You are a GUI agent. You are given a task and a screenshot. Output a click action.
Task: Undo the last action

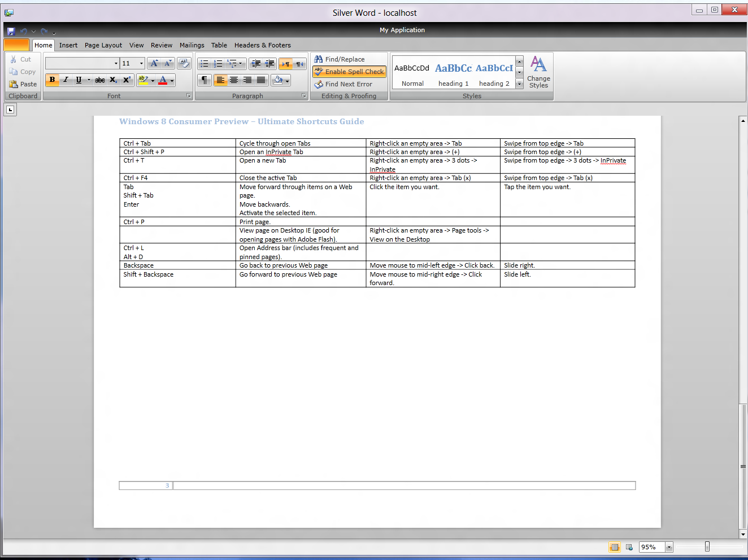tap(24, 31)
